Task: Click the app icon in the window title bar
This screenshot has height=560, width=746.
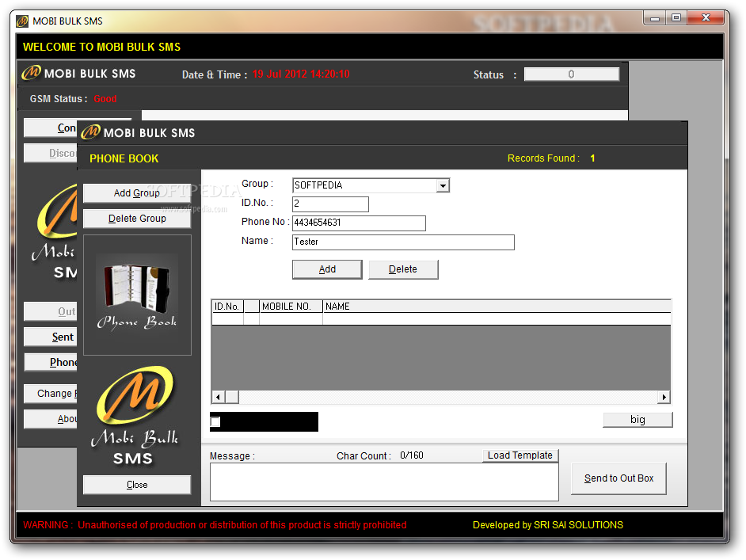Action: [22, 21]
